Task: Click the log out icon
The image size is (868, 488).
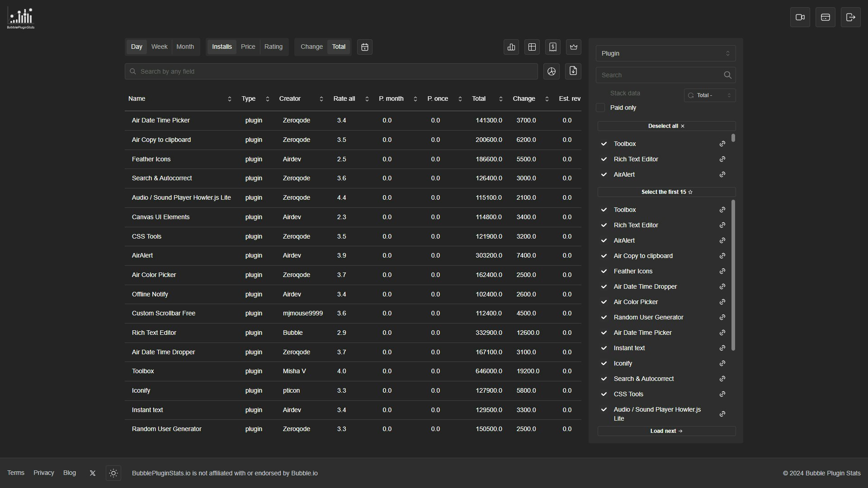Action: (x=851, y=17)
